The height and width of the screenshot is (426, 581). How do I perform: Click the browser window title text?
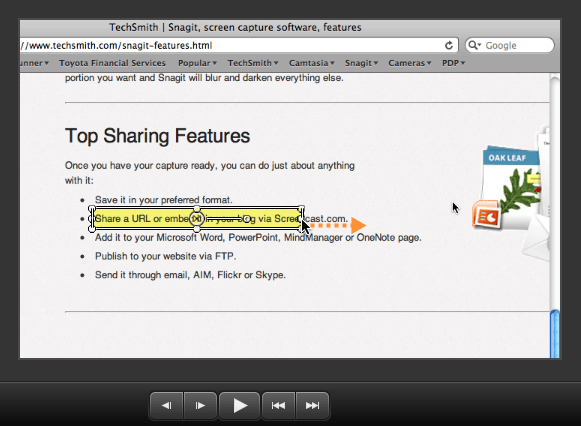click(235, 27)
